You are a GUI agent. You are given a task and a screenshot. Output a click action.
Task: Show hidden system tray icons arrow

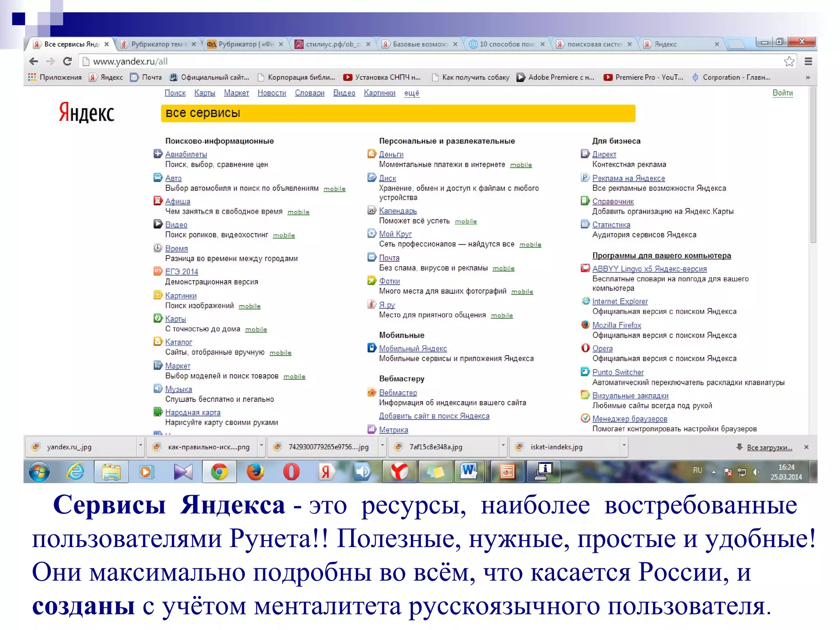[714, 472]
